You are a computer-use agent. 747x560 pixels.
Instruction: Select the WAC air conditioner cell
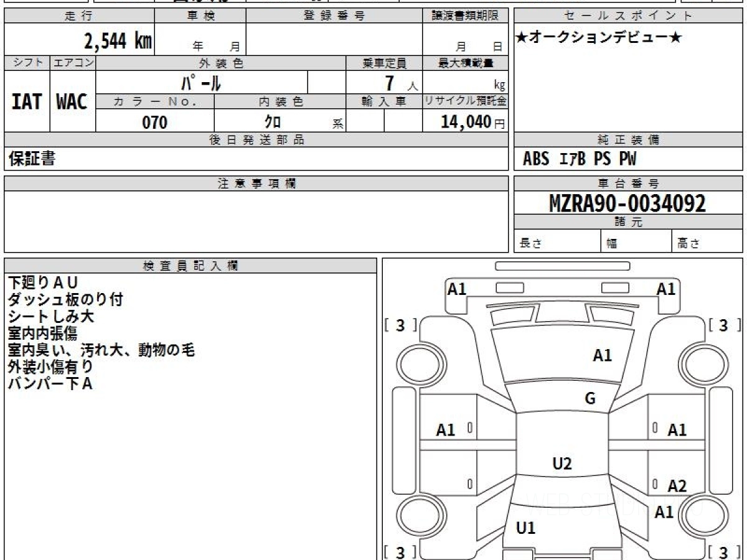[72, 101]
